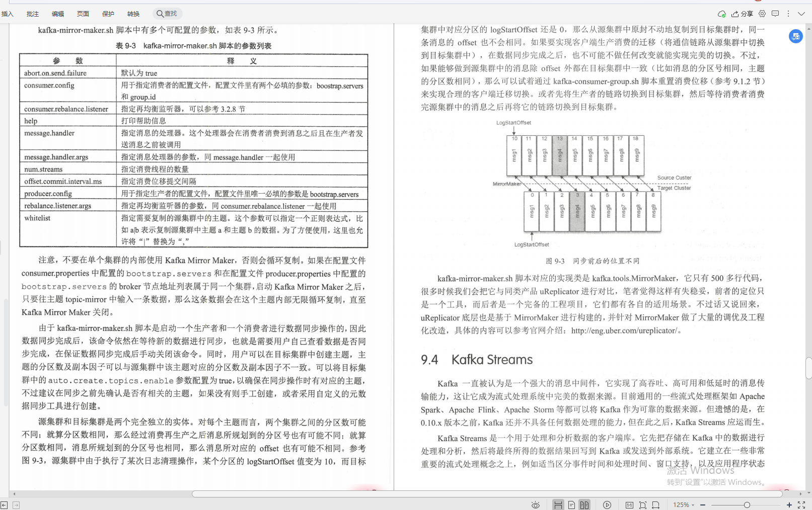Open the 批注 menu tab
812x510 pixels.
pos(33,14)
